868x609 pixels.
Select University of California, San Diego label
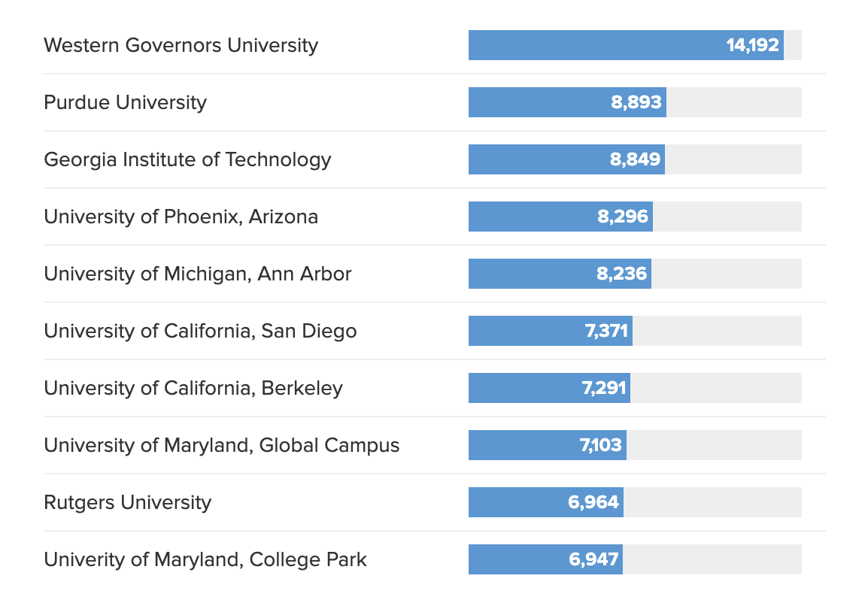(200, 331)
